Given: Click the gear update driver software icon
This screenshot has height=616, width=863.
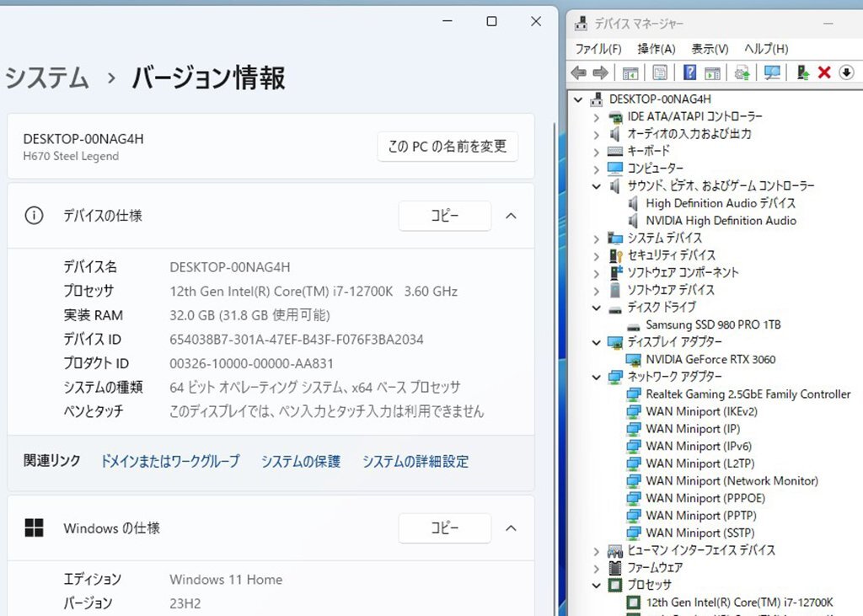Looking at the screenshot, I should 742,72.
